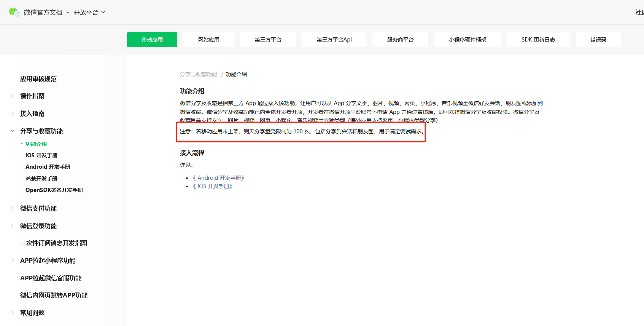The image size is (644, 326).
Task: Open 接入指南 sidebar section
Action: coord(32,113)
